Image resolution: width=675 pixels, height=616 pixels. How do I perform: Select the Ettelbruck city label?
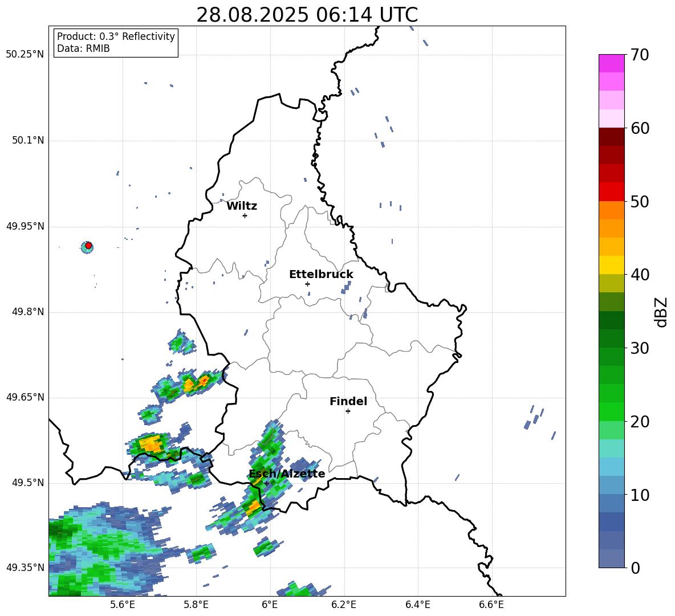tap(321, 275)
